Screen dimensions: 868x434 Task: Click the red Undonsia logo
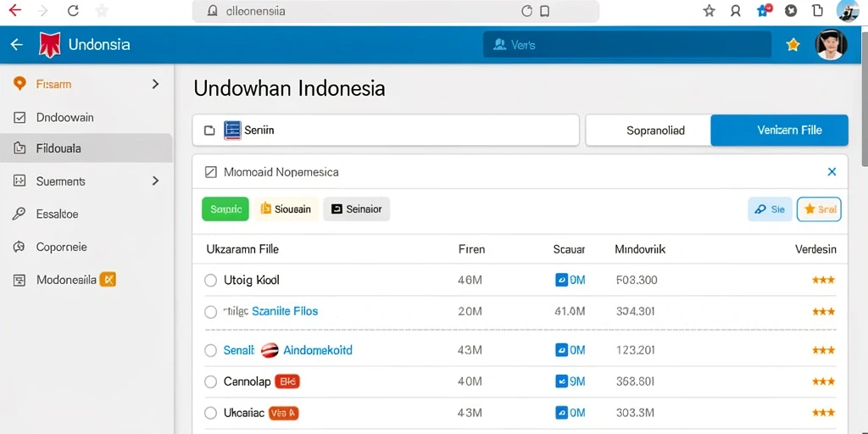coord(50,44)
